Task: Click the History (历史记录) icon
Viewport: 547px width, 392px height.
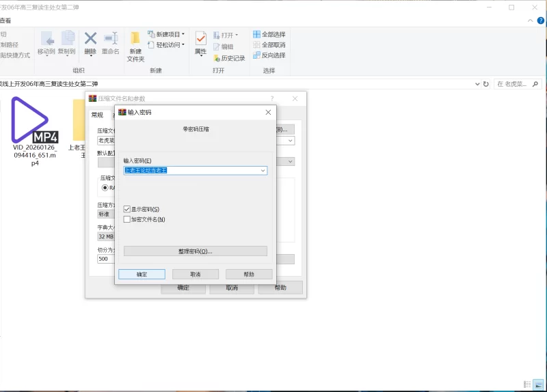Action: (x=216, y=59)
